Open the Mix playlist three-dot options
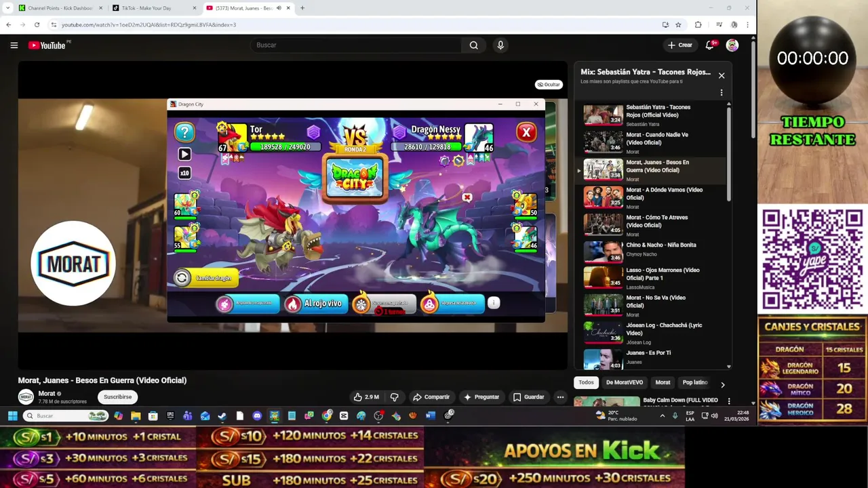The width and height of the screenshot is (868, 488). (x=722, y=93)
